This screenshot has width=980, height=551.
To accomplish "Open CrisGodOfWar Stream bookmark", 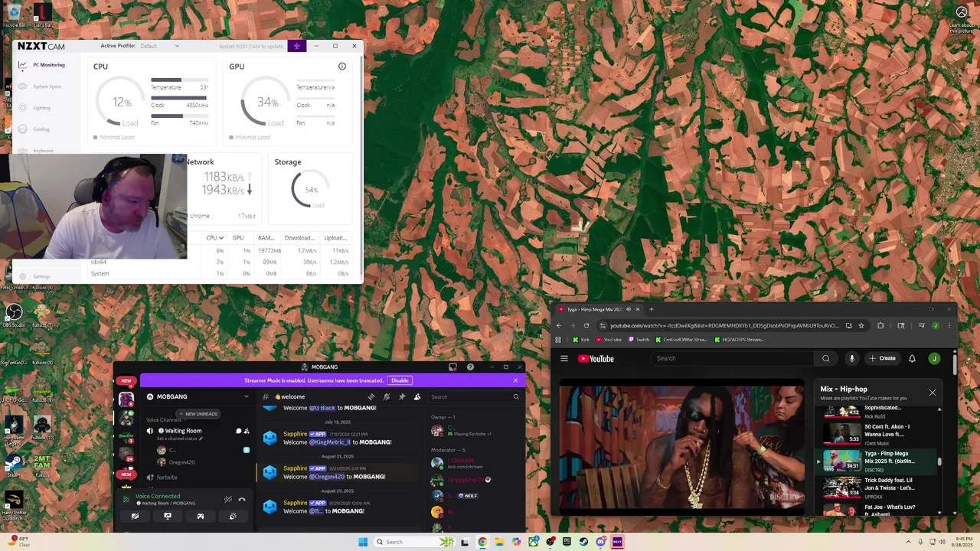I will 683,340.
